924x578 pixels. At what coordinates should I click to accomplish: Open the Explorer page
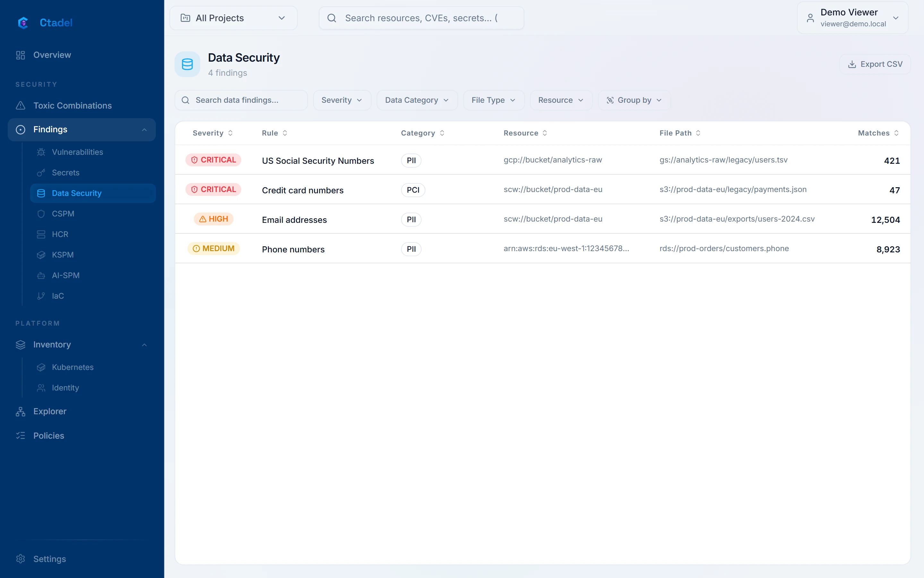(82, 411)
